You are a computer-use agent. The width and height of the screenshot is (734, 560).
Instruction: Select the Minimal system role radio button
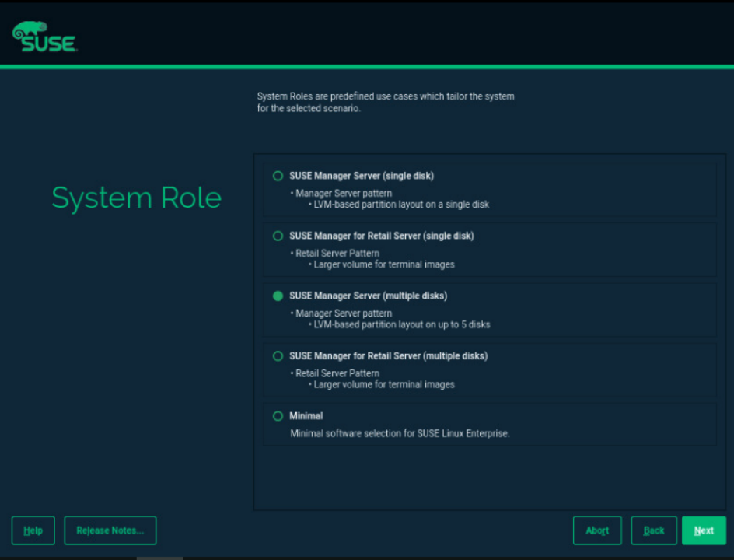click(278, 416)
